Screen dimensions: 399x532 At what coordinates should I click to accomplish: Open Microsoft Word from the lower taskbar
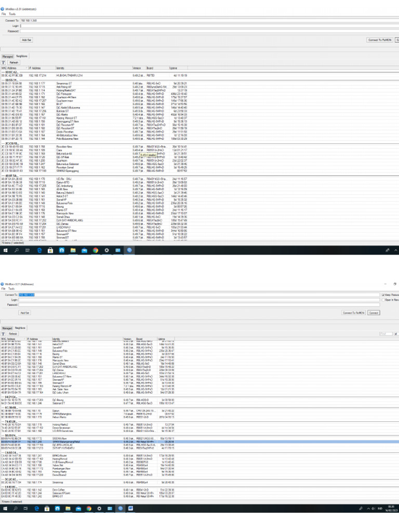point(130,509)
